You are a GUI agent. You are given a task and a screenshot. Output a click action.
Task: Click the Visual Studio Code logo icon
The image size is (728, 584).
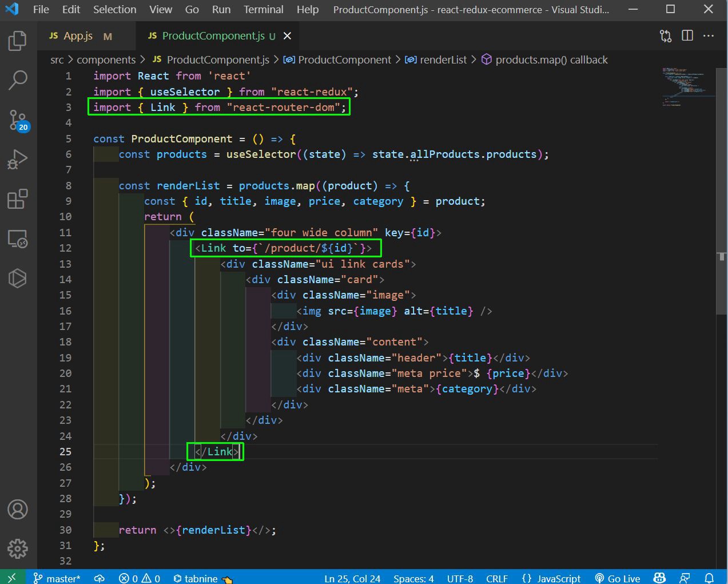tap(11, 9)
